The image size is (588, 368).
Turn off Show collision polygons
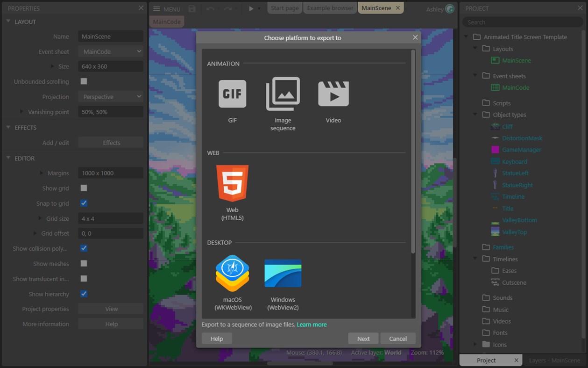click(x=84, y=248)
